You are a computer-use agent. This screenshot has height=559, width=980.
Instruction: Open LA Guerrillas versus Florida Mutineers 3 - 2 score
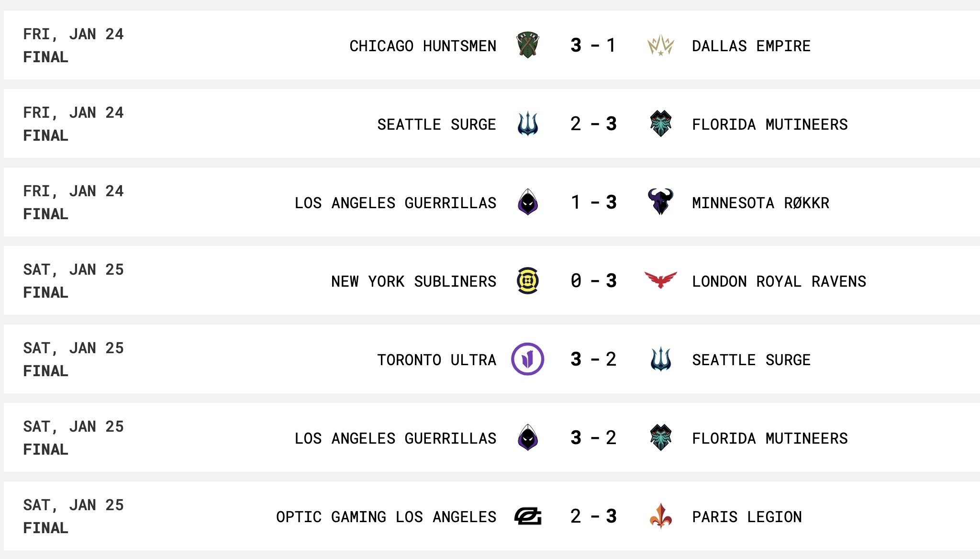point(593,438)
